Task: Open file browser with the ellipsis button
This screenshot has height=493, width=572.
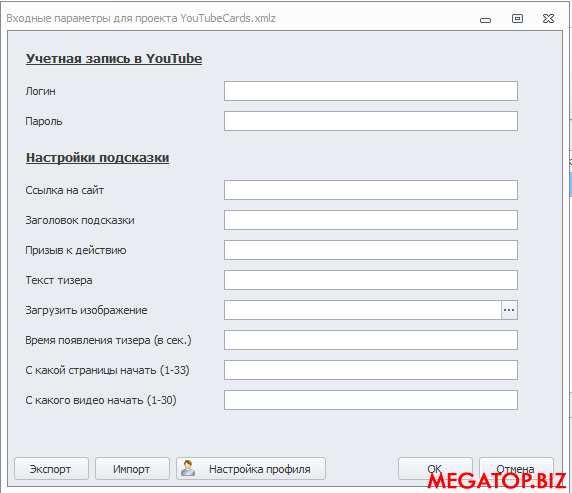Action: (x=509, y=310)
